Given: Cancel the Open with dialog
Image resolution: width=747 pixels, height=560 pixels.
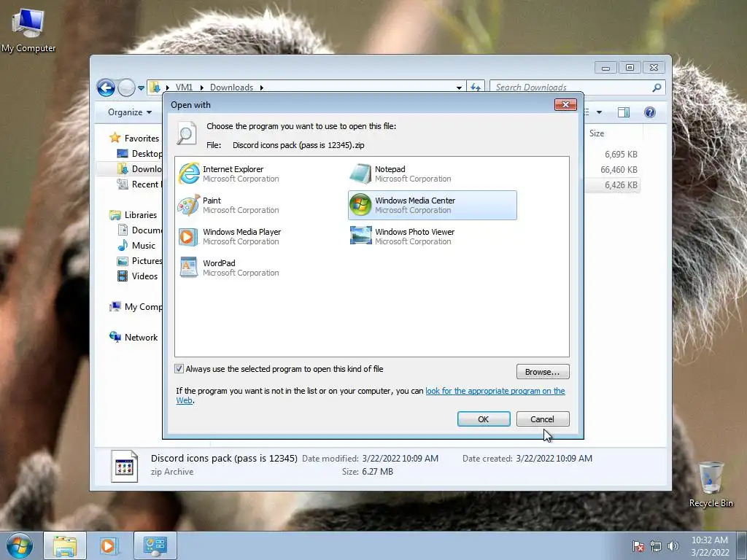Looking at the screenshot, I should pos(543,419).
